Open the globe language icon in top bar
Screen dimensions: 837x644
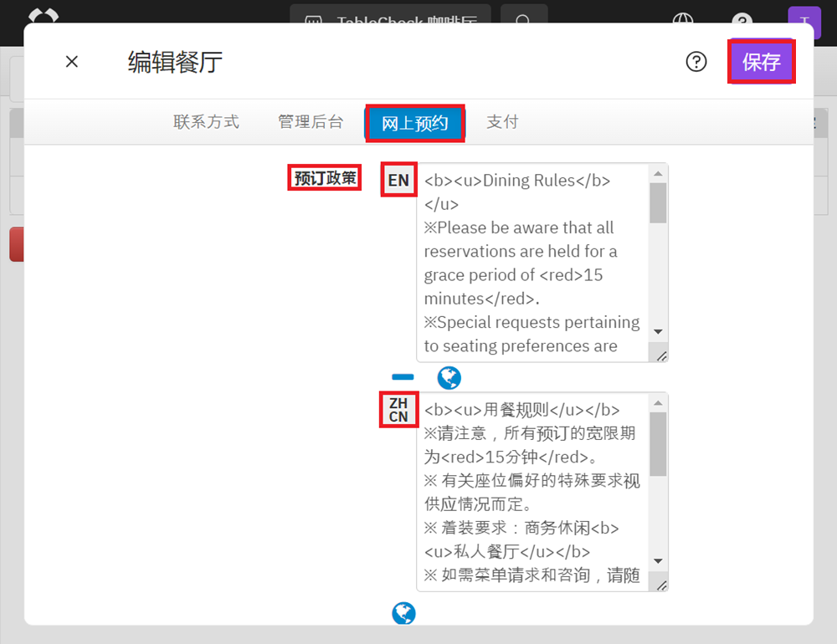pyautogui.click(x=683, y=18)
